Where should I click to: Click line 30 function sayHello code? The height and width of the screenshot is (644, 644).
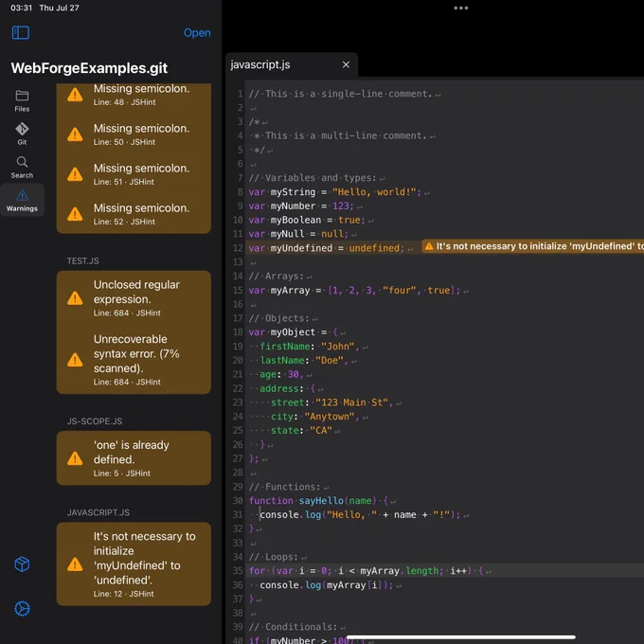click(318, 501)
